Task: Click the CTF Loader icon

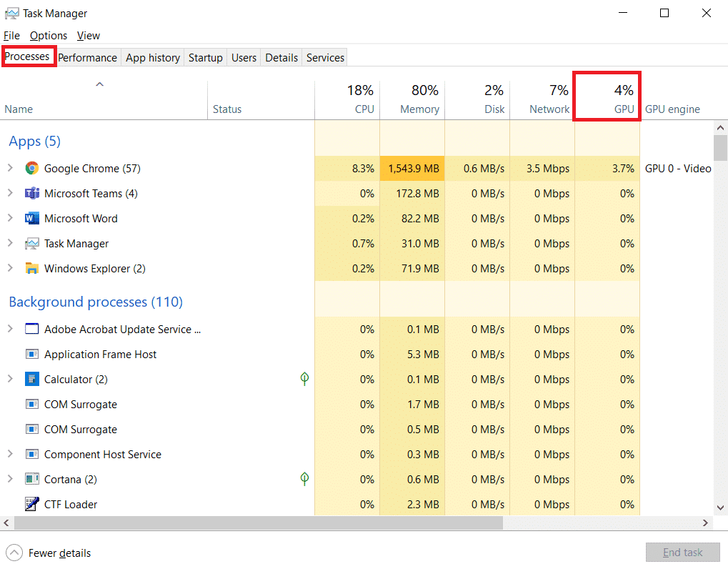Action: [x=31, y=504]
